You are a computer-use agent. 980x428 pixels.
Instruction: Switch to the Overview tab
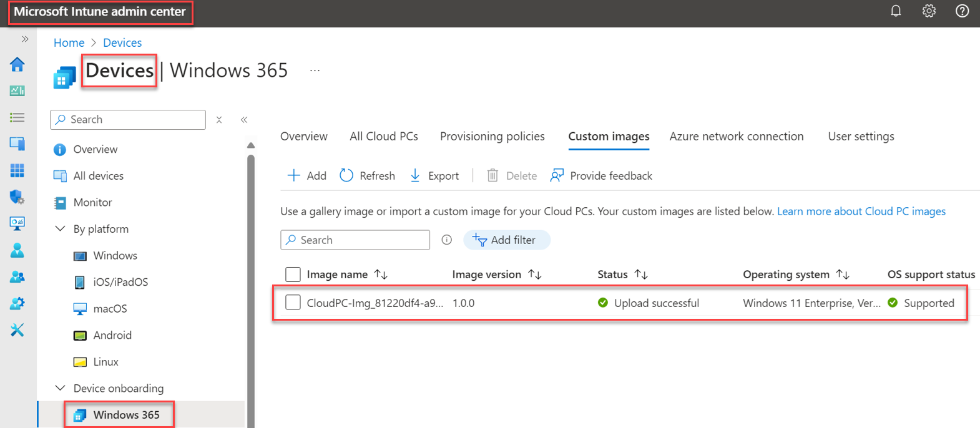pos(304,136)
